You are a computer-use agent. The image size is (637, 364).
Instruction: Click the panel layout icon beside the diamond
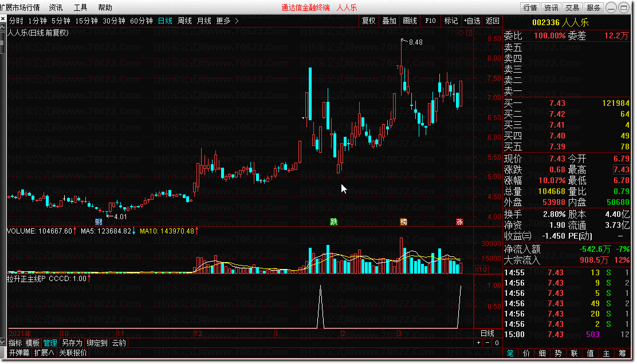click(469, 33)
